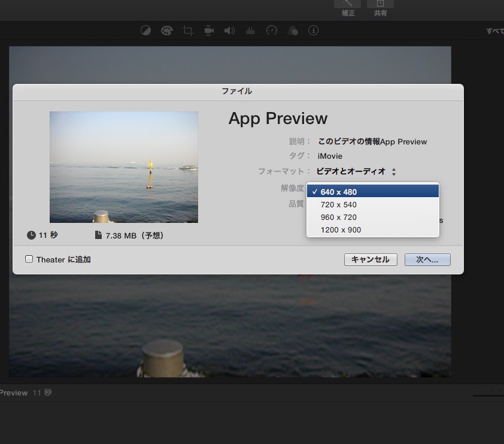Open the volume speaker tool

pyautogui.click(x=229, y=31)
